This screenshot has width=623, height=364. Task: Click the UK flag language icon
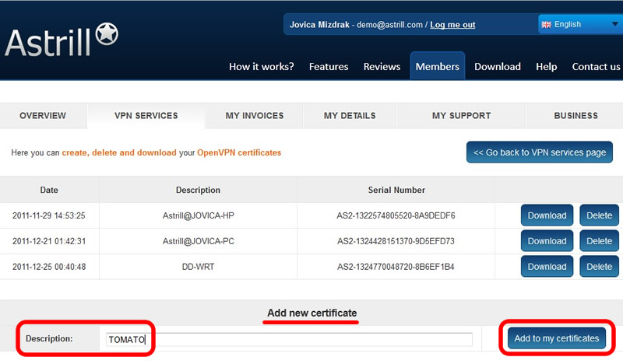[547, 25]
